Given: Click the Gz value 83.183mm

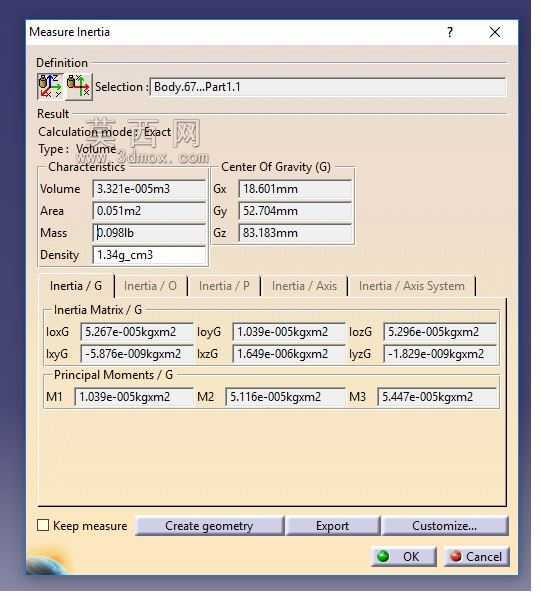Looking at the screenshot, I should (x=295, y=233).
